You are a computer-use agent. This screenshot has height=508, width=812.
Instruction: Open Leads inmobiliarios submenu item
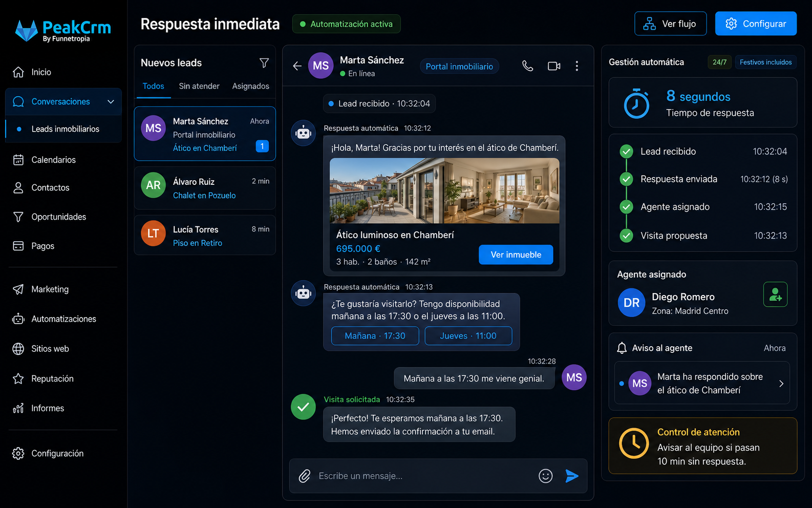[x=63, y=129]
